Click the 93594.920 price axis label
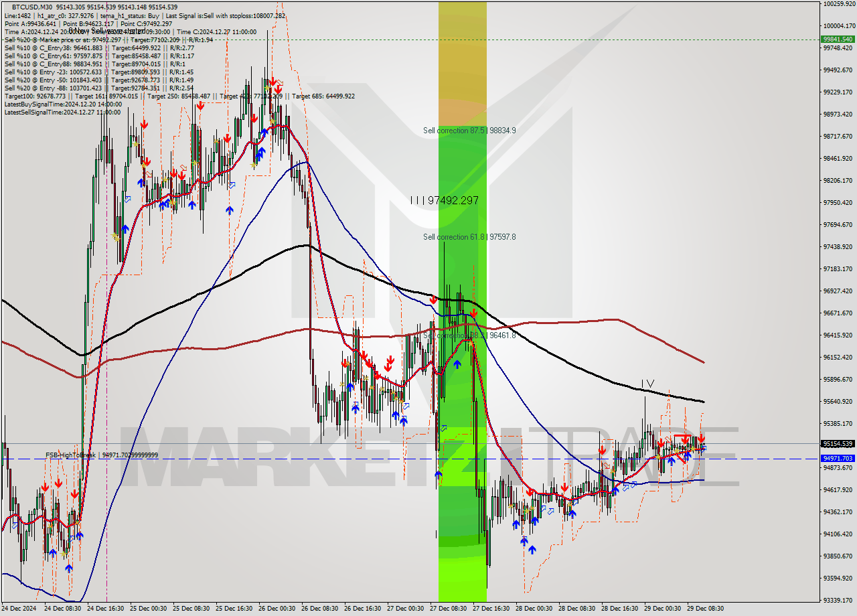Viewport: 857px width, 616px height. click(838, 579)
